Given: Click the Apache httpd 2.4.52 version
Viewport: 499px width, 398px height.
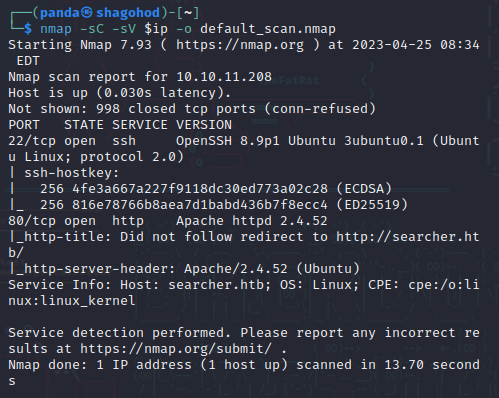Looking at the screenshot, I should 252,221.
